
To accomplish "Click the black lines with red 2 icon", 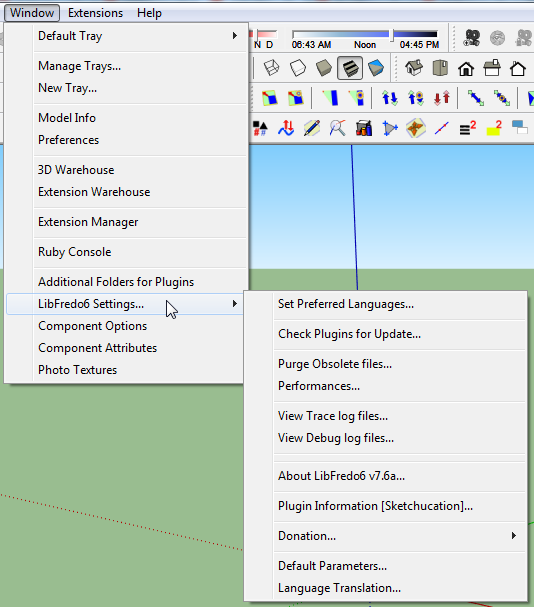I will 468,128.
